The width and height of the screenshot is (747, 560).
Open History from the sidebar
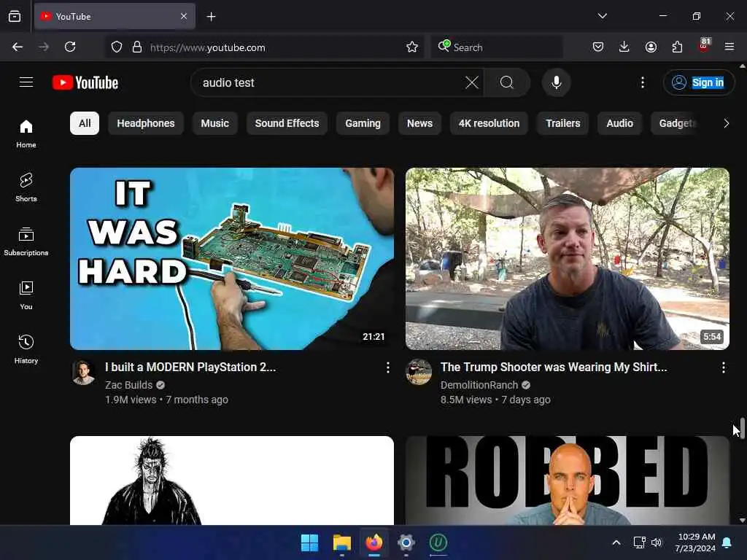click(26, 349)
